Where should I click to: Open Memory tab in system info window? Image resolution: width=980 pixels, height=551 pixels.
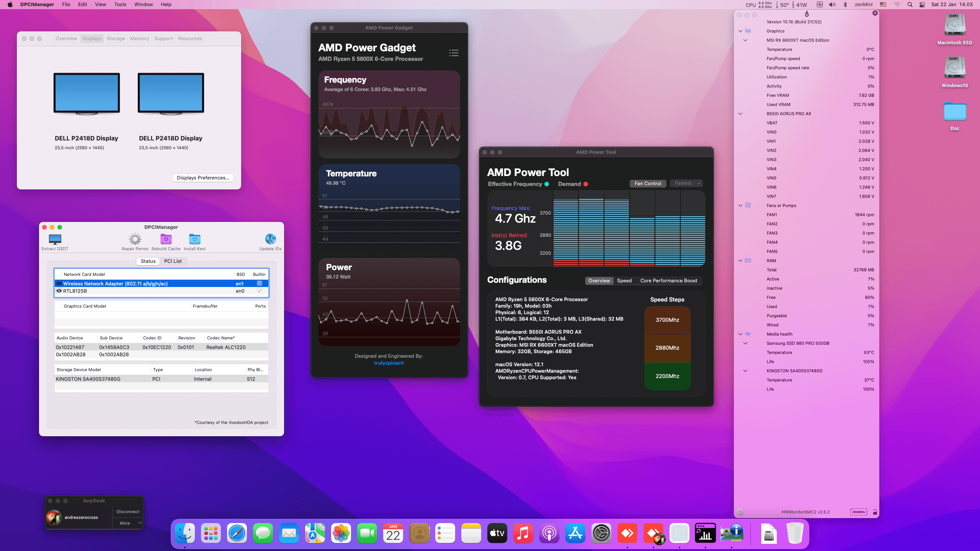[139, 38]
